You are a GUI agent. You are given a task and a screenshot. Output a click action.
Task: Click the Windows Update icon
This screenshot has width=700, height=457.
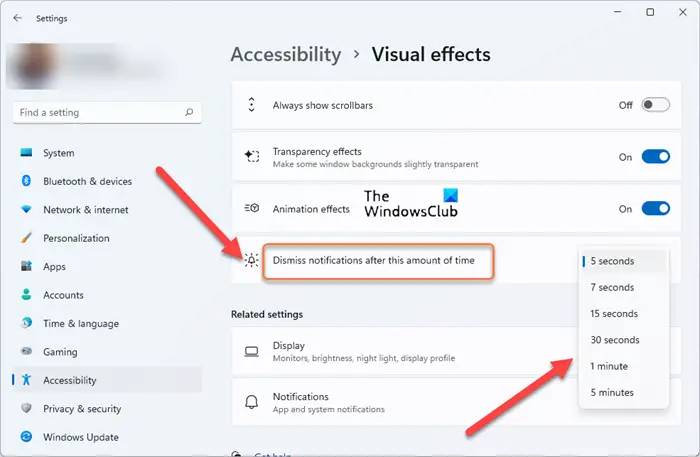click(x=26, y=437)
